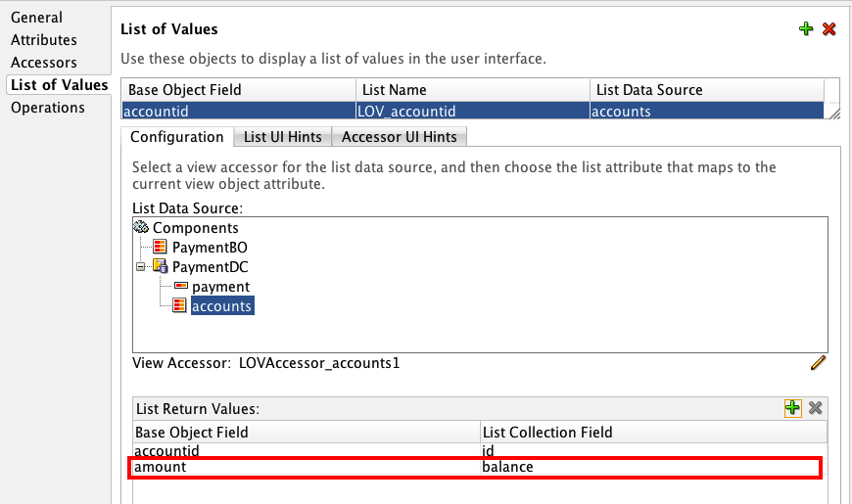Click the PaymentBO node icon
The image size is (852, 504).
(160, 248)
